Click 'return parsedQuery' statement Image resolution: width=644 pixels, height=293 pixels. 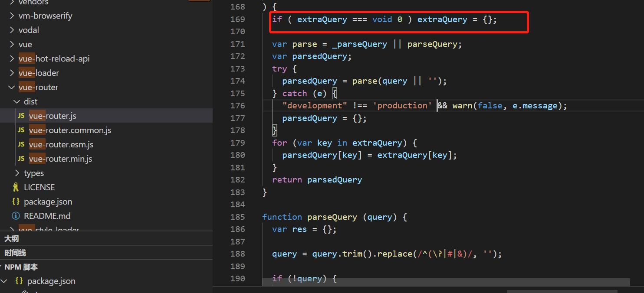317,180
